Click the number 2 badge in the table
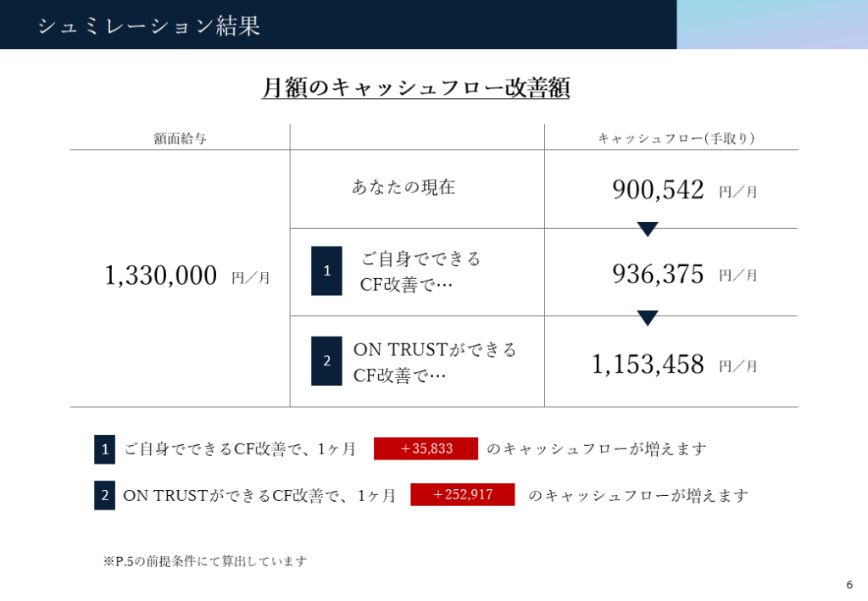 coord(326,361)
